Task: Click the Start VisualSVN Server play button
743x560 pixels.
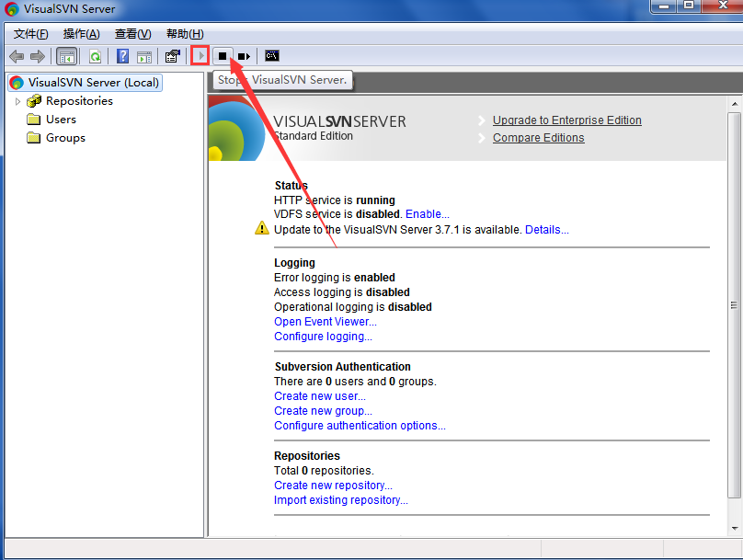Action: tap(200, 56)
